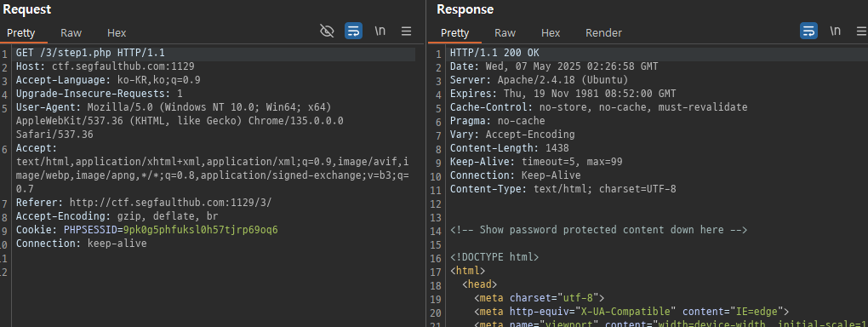The width and height of the screenshot is (868, 327).
Task: Toggle word wrap icon in Request panel
Action: (353, 31)
